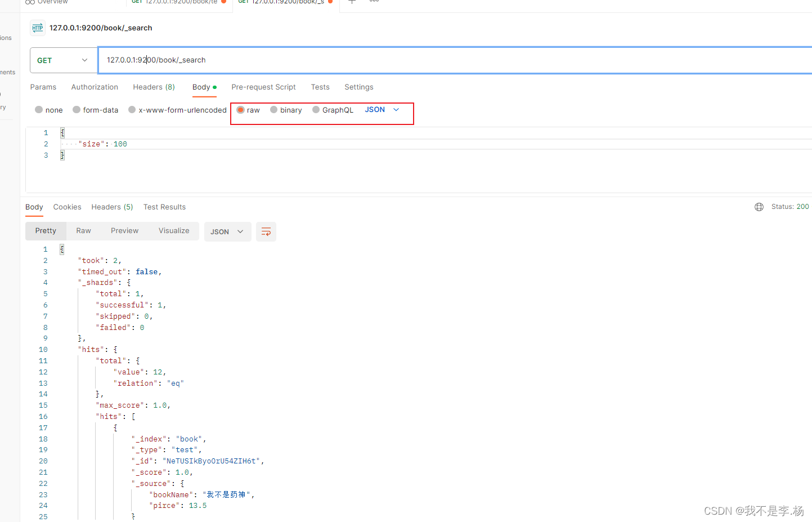Image resolution: width=812 pixels, height=522 pixels.
Task: Open a new request tab with the plus icon
Action: (352, 2)
